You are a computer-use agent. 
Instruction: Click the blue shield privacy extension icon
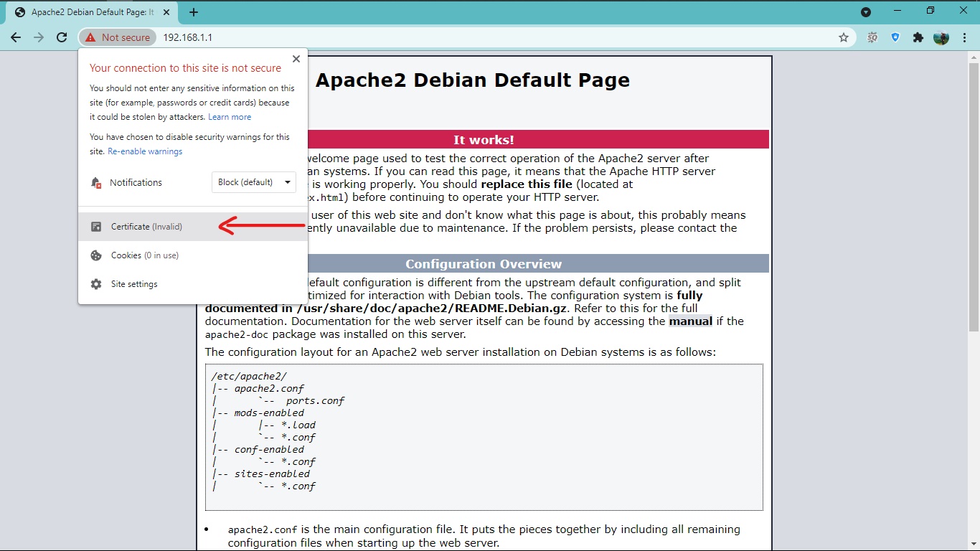point(895,37)
